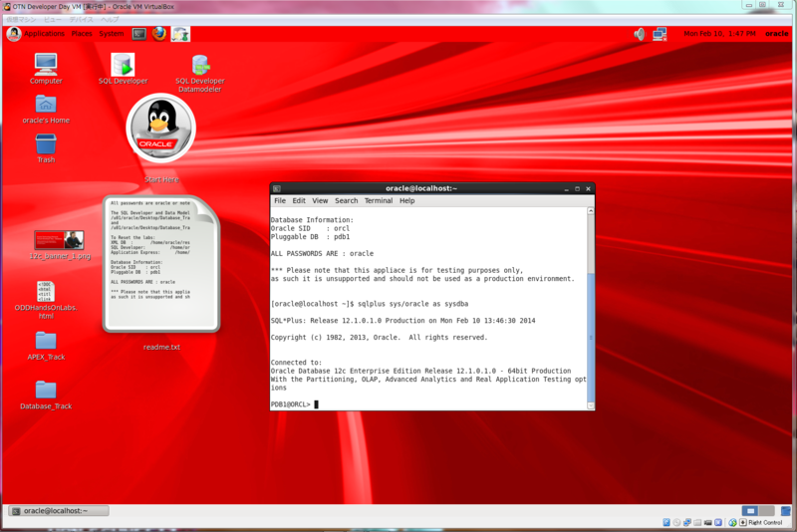Click the oracle user name in panel

click(777, 34)
